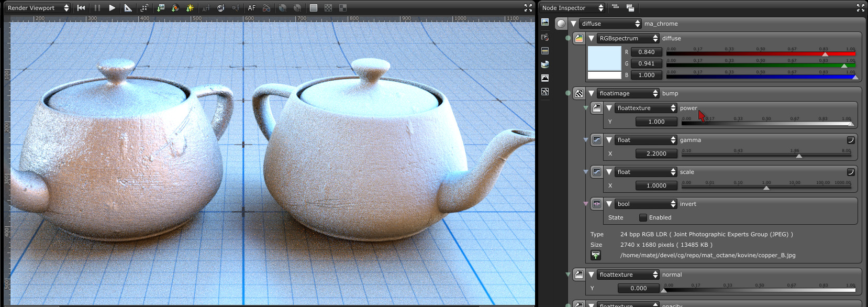The image size is (868, 307).
Task: Start the render with the play button
Action: coord(112,8)
